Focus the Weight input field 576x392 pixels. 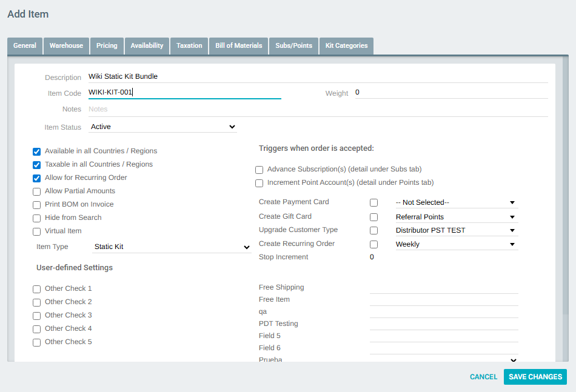[450, 93]
